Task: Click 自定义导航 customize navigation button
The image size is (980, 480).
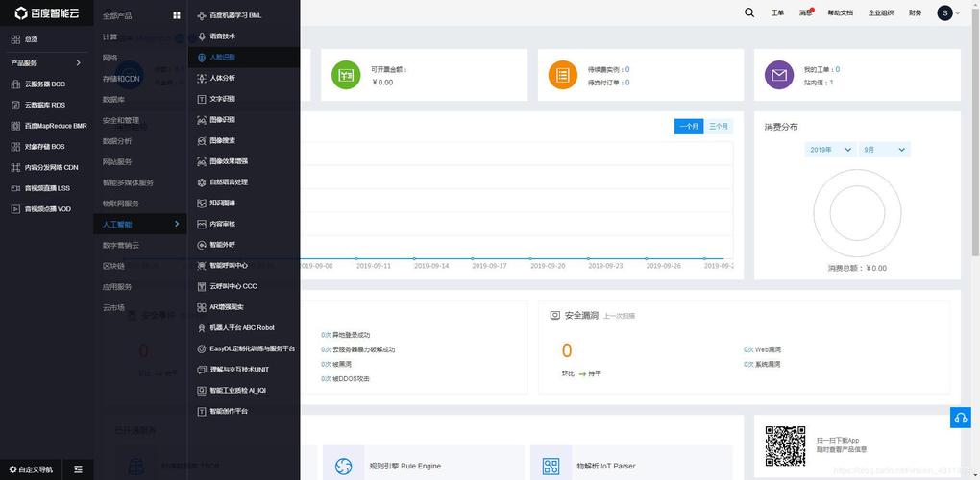Action: tap(32, 468)
